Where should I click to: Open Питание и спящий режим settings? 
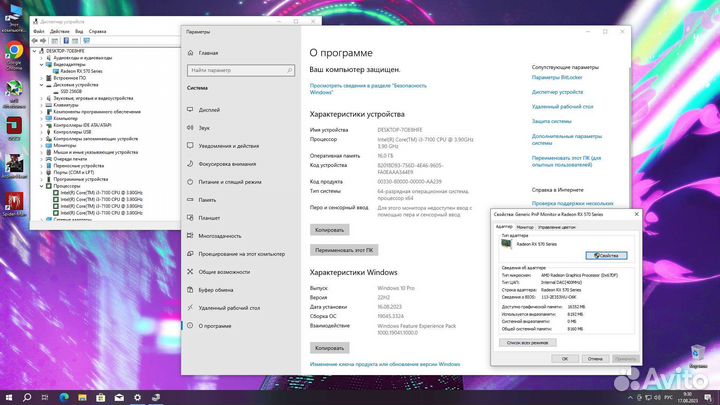(230, 182)
